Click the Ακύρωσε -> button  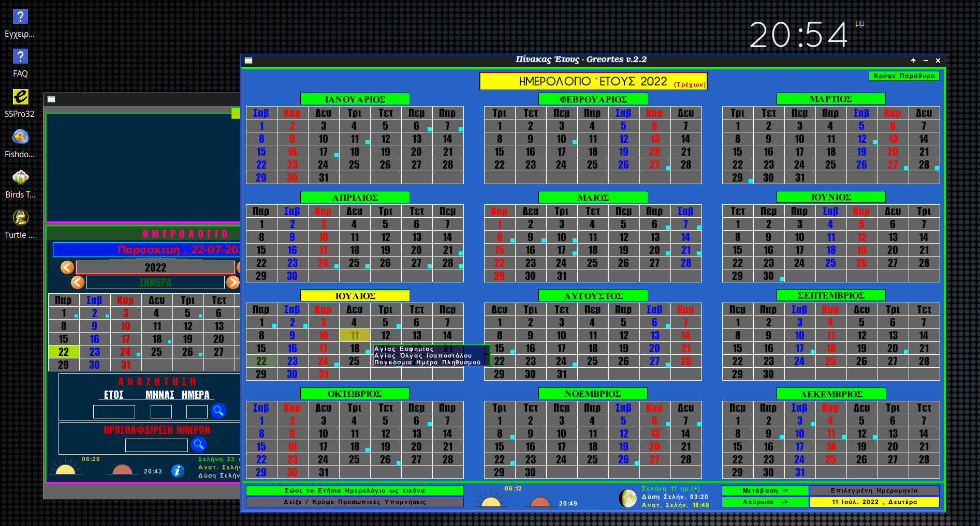(765, 502)
